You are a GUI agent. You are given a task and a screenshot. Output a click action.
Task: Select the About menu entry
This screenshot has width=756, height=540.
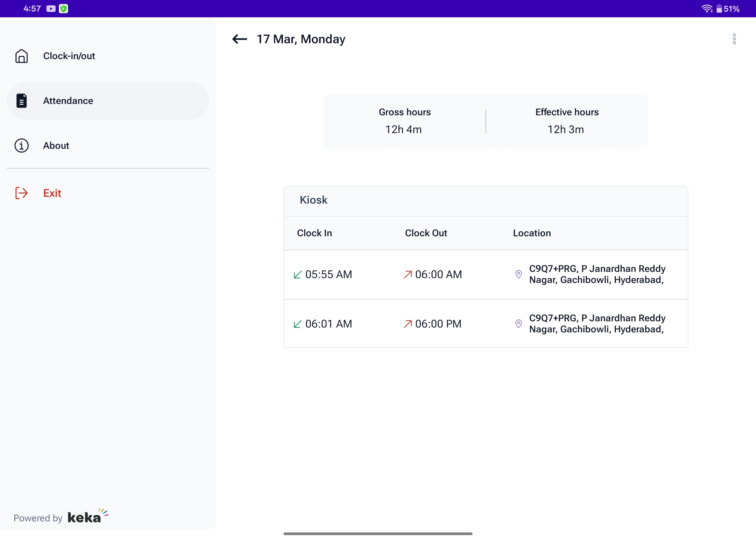pos(56,146)
